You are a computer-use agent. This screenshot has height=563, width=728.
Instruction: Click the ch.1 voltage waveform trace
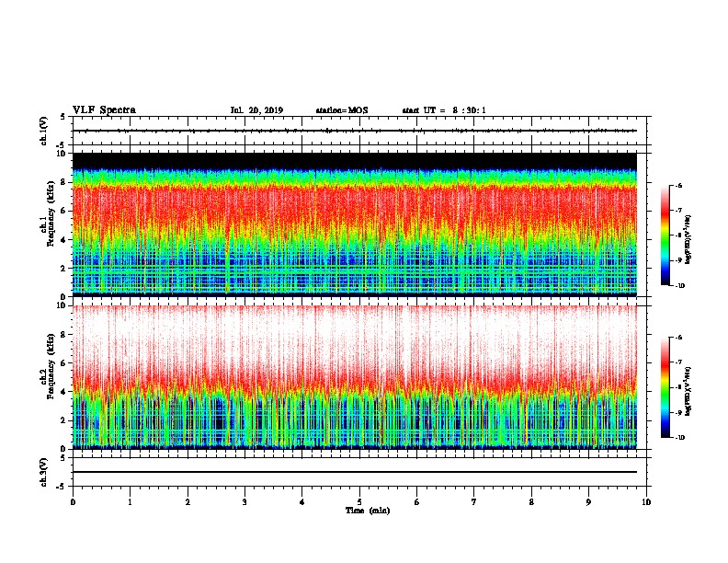tap(355, 131)
